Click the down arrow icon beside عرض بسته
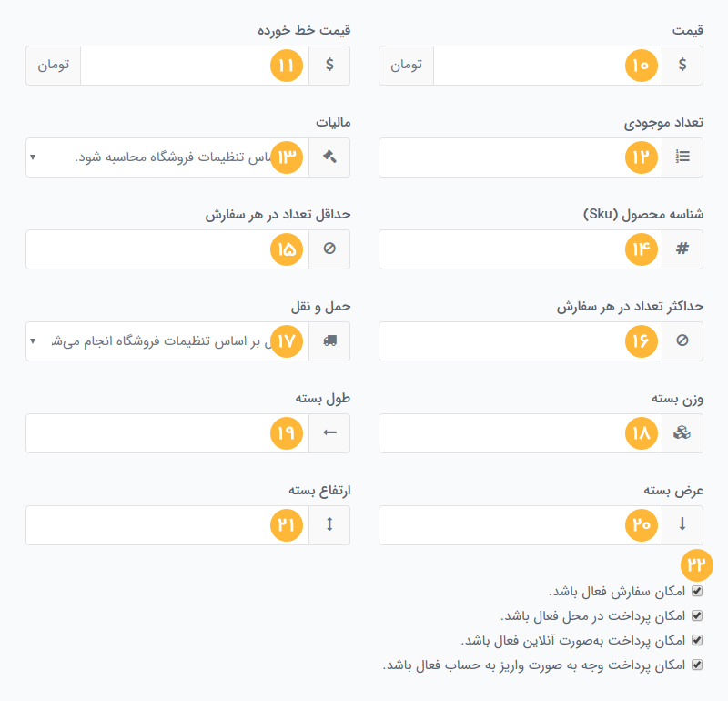Screen dimensions: 728x701 tap(682, 525)
